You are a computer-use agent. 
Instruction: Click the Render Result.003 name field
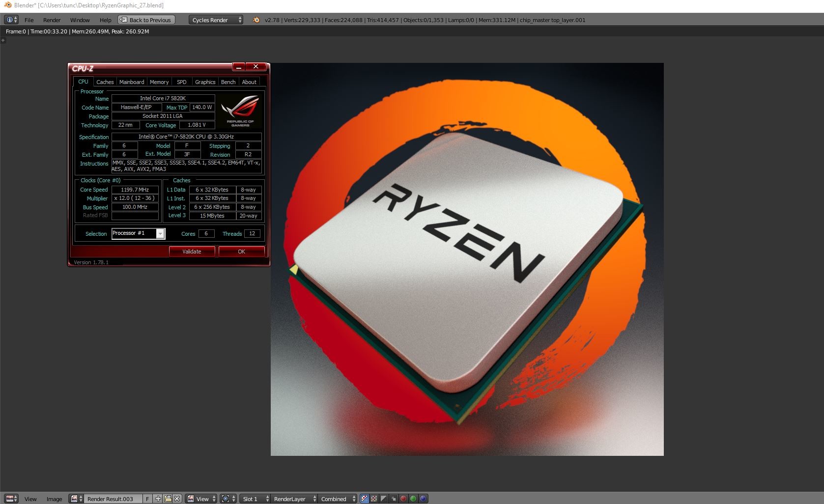(113, 499)
